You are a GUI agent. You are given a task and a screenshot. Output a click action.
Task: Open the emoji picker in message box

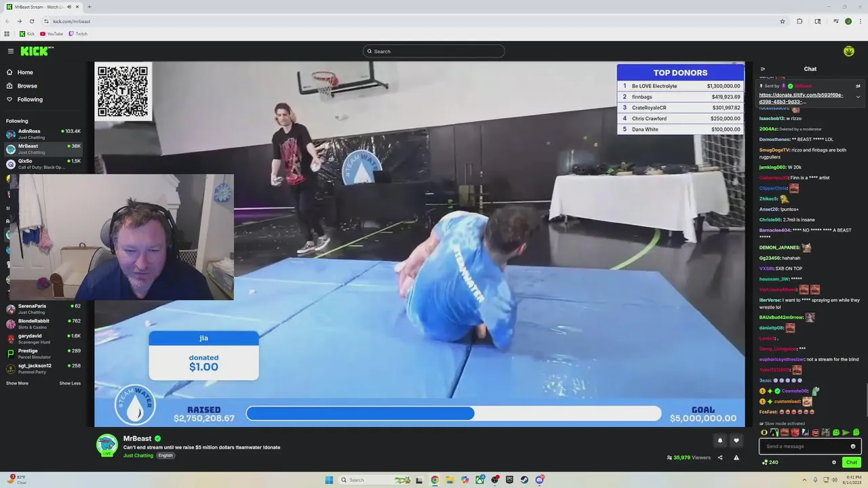coord(853,446)
